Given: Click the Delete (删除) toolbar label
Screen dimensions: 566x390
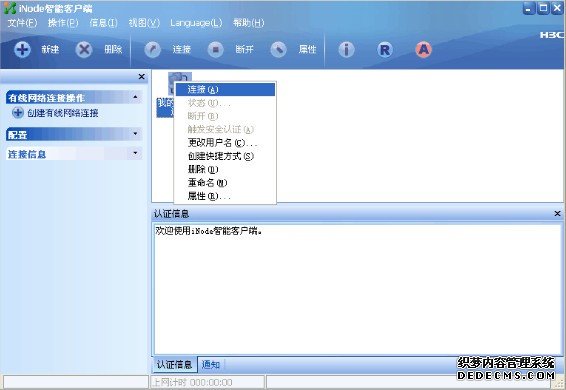Looking at the screenshot, I should point(113,49).
